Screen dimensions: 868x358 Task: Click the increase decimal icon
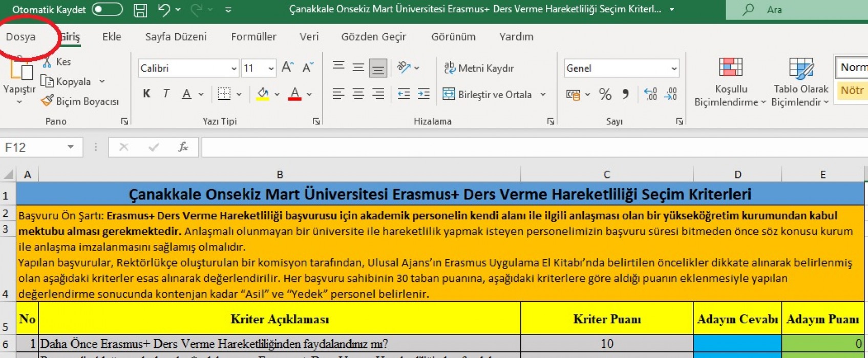(650, 94)
